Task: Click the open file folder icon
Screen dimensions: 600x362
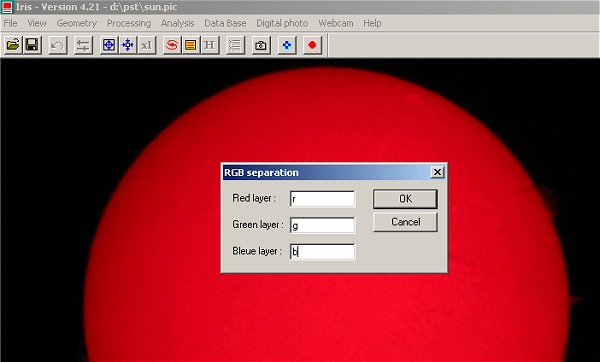Action: pyautogui.click(x=13, y=45)
